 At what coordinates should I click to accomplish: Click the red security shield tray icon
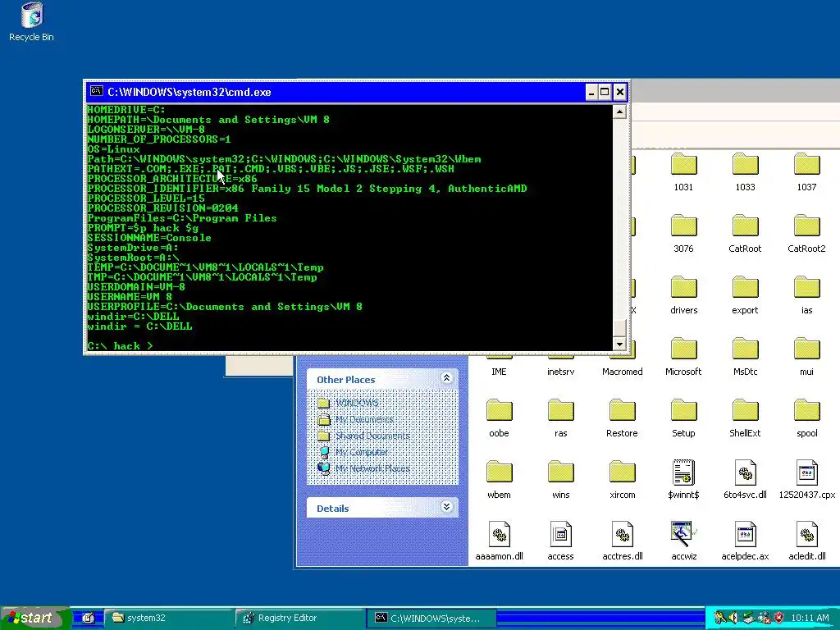tap(779, 618)
